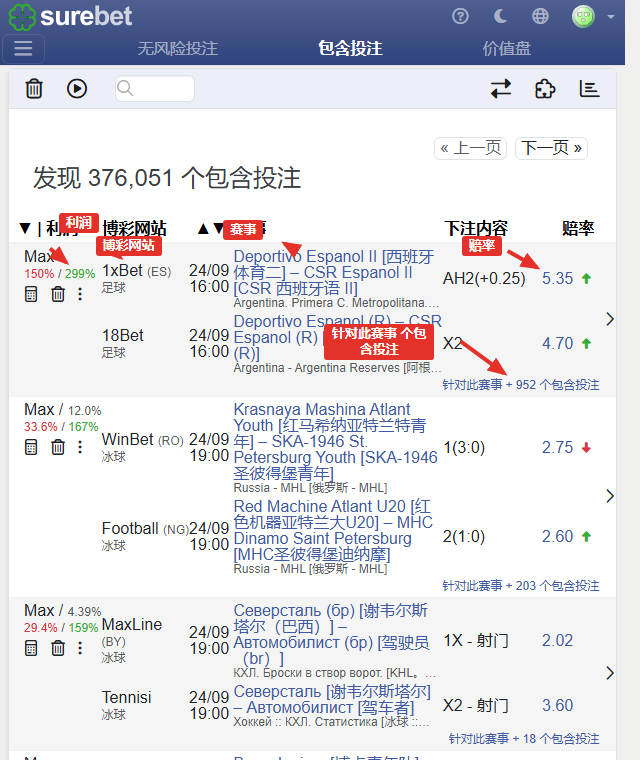Open 针对此赛事 + 203 个包含投注 link

point(521,586)
